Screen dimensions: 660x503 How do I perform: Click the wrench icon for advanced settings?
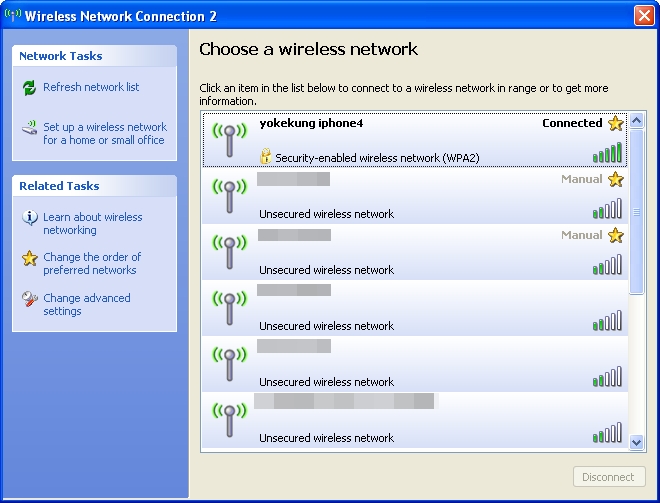coord(29,299)
